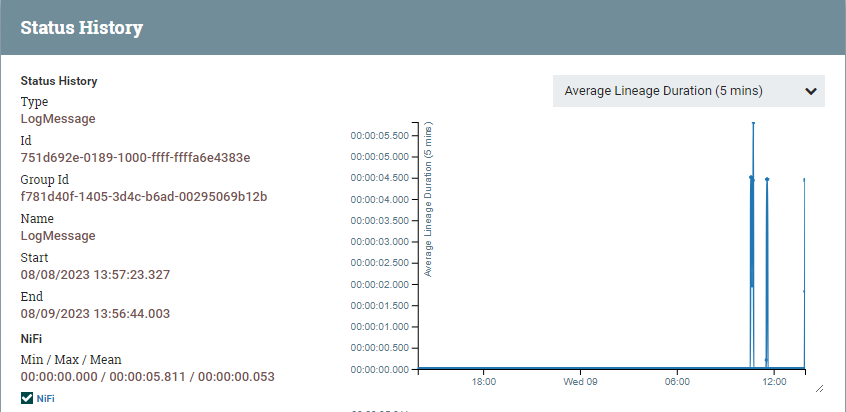Click the Start timestamp 08/08/2023
This screenshot has width=846, height=412.
point(95,274)
